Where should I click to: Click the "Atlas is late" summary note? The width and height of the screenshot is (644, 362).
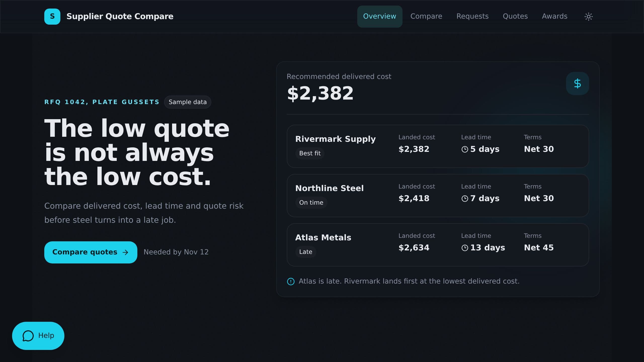[409, 281]
